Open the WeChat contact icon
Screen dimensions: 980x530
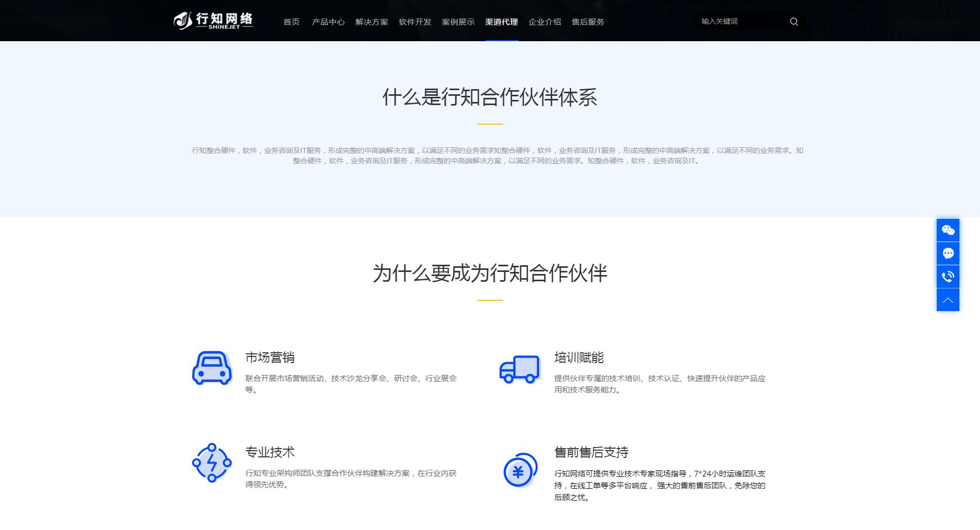pyautogui.click(x=948, y=230)
